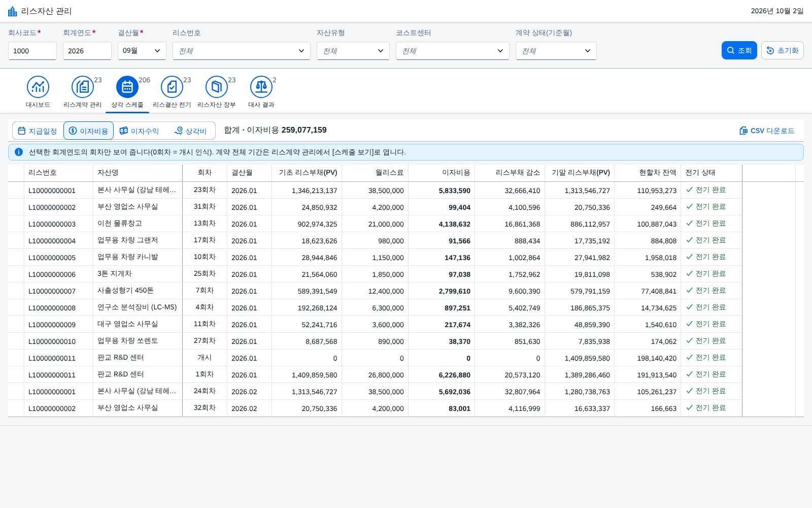The height and width of the screenshot is (508, 812).
Task: Click the 회계연도 input field
Action: (x=87, y=51)
